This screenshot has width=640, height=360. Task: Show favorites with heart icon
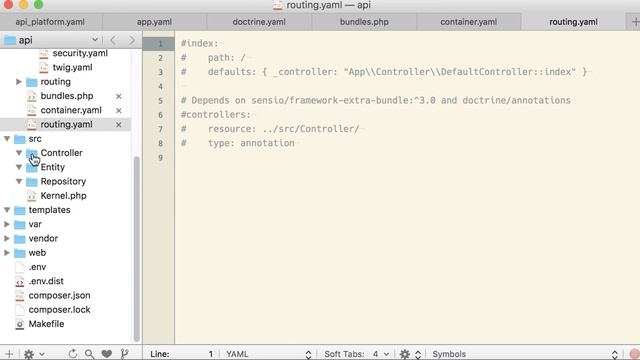[x=107, y=354]
